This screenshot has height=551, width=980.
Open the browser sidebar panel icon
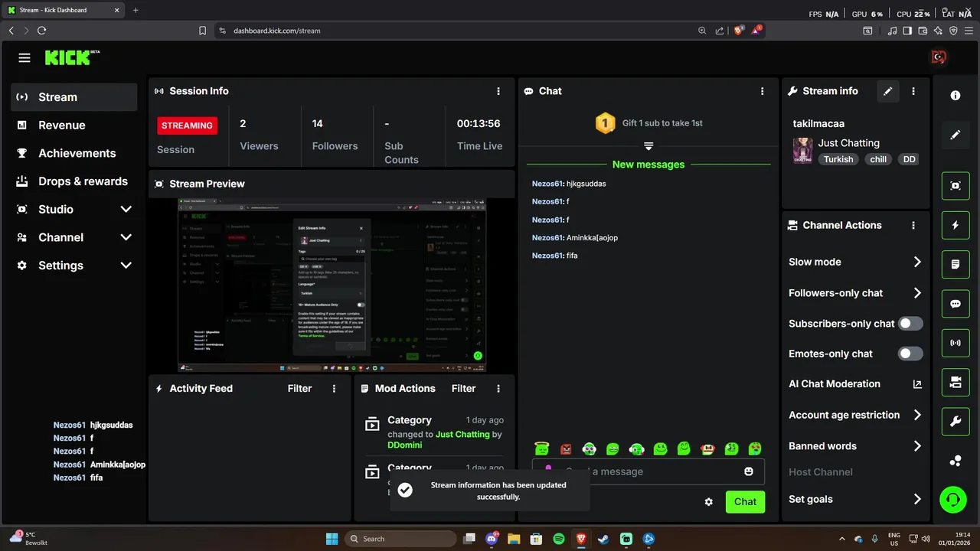coord(907,31)
